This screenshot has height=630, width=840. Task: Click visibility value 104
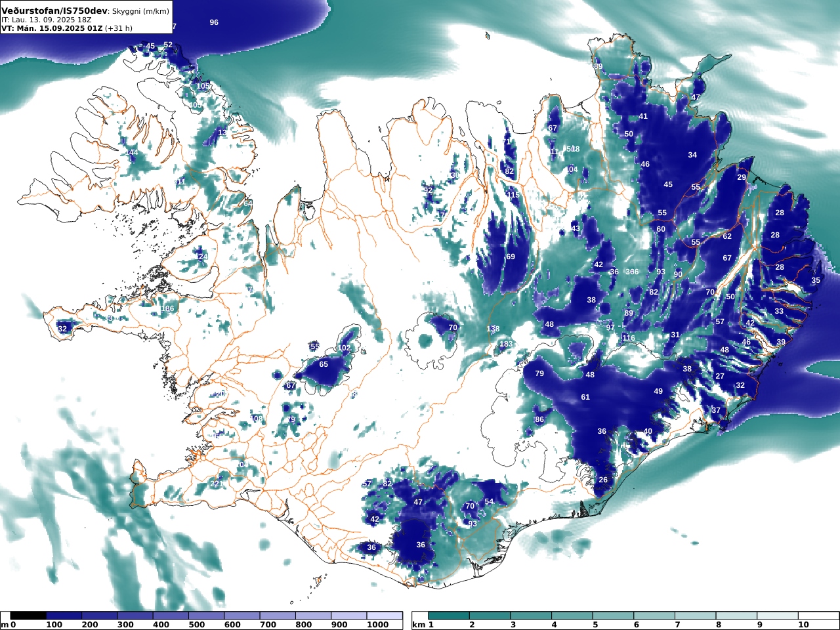pos(572,169)
